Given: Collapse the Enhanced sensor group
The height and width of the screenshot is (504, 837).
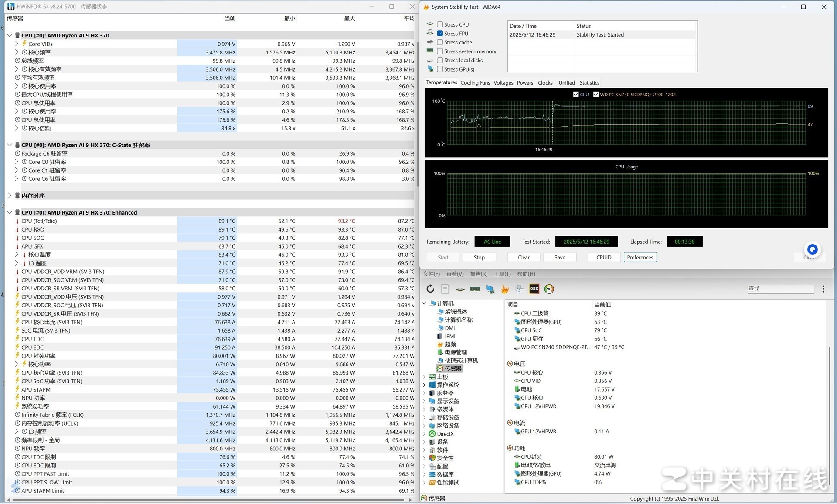Looking at the screenshot, I should pyautogui.click(x=10, y=212).
